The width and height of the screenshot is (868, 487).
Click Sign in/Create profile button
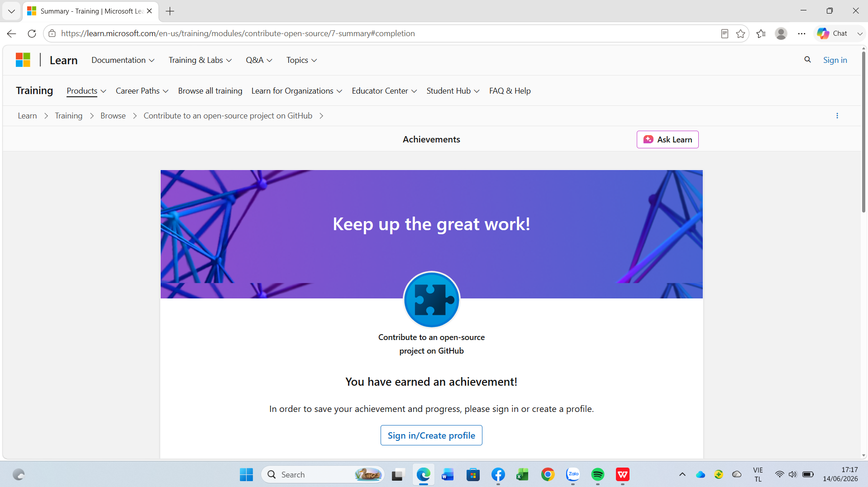coord(431,435)
